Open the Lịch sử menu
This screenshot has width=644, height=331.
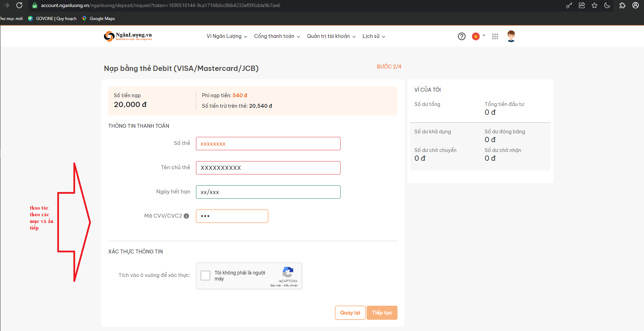click(374, 37)
